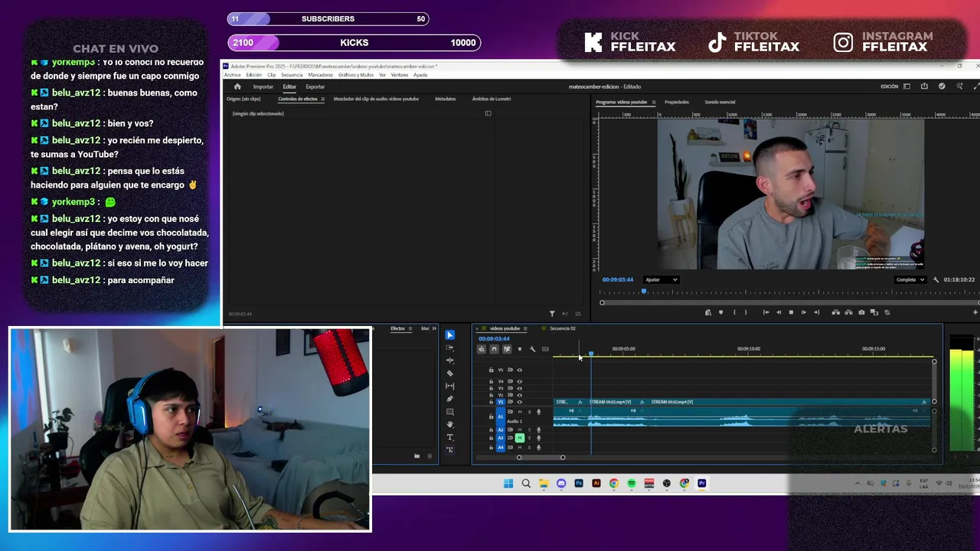The image size is (980, 551).
Task: Open the Completa playback resolution dropdown
Action: (910, 280)
